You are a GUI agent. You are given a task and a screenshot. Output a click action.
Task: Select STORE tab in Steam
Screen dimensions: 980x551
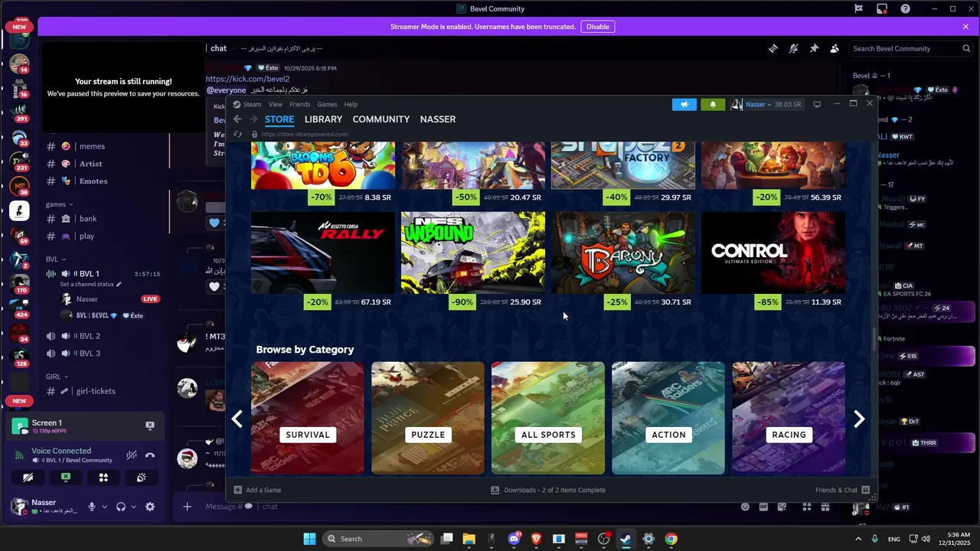click(x=279, y=119)
